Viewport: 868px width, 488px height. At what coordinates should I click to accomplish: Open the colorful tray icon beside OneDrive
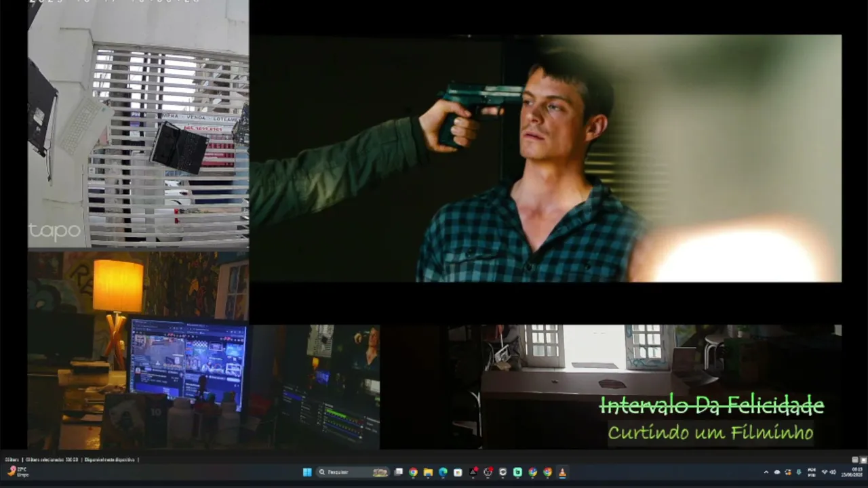point(788,472)
